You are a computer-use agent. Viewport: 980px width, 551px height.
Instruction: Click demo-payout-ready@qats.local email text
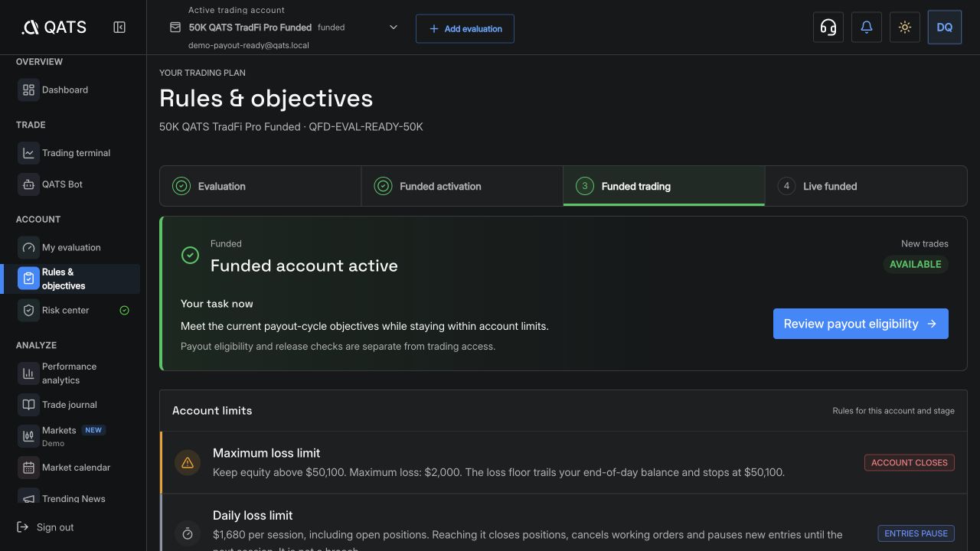tap(249, 45)
